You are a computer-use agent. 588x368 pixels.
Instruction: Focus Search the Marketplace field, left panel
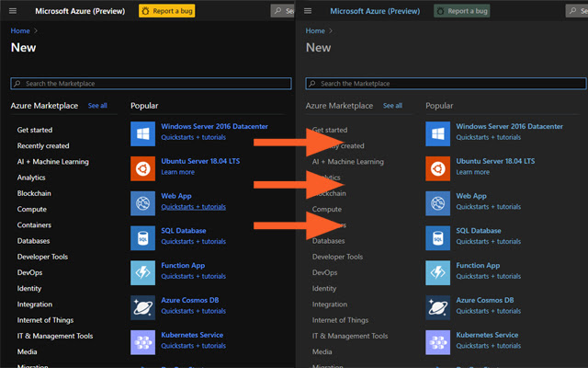151,84
